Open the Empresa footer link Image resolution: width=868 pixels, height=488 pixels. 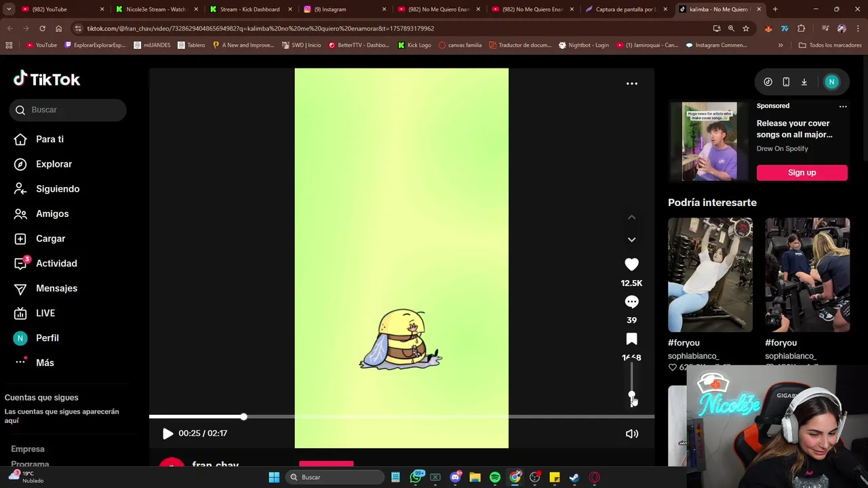pos(28,449)
